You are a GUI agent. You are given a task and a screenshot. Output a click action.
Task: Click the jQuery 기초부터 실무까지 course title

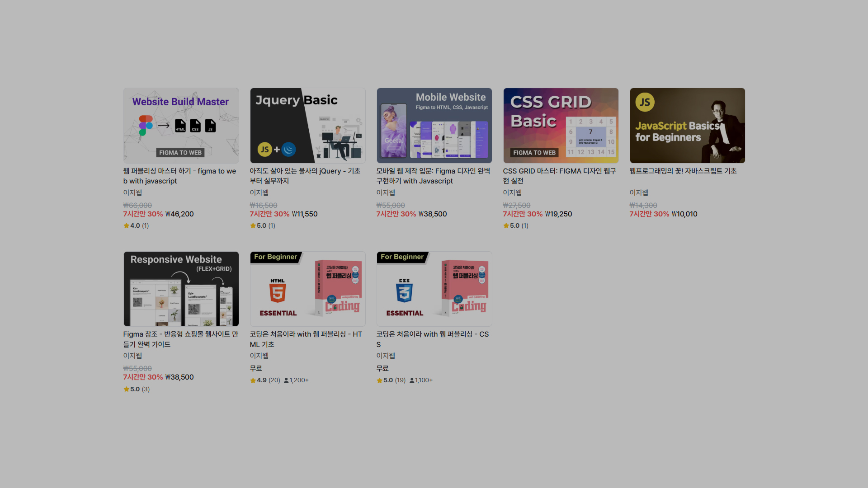click(305, 176)
